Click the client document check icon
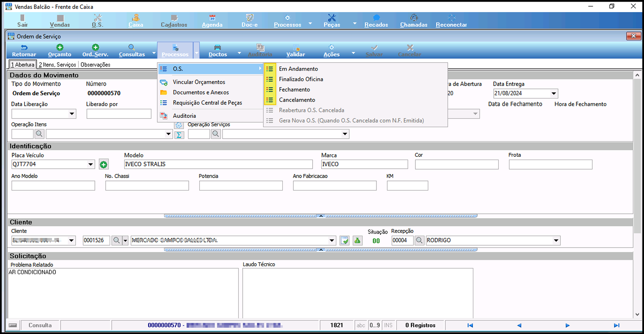 [x=344, y=240]
